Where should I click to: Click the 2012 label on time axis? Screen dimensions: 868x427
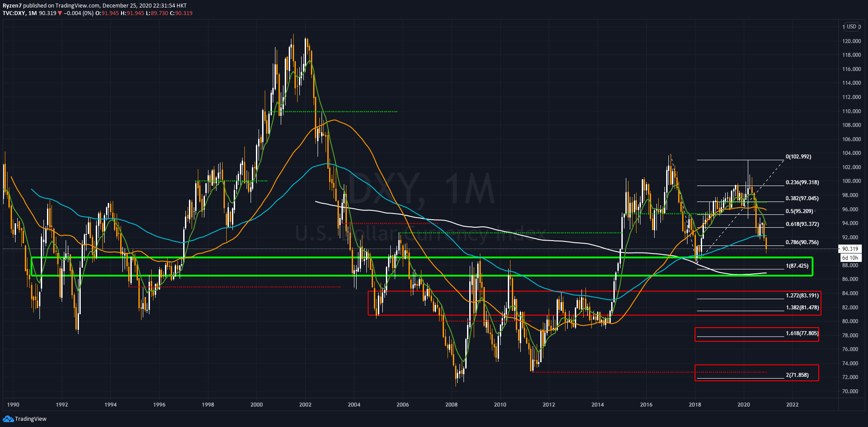coord(549,405)
